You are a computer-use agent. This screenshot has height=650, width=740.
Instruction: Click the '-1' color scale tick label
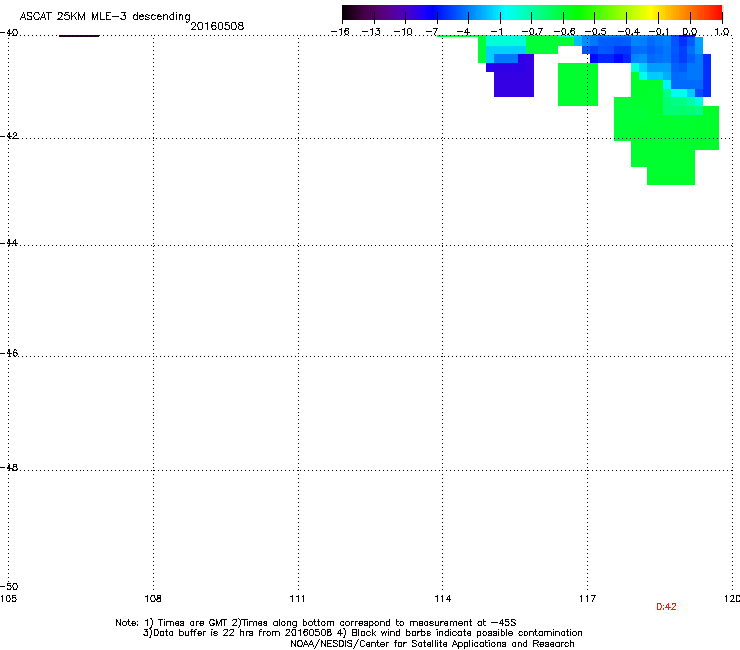(496, 32)
